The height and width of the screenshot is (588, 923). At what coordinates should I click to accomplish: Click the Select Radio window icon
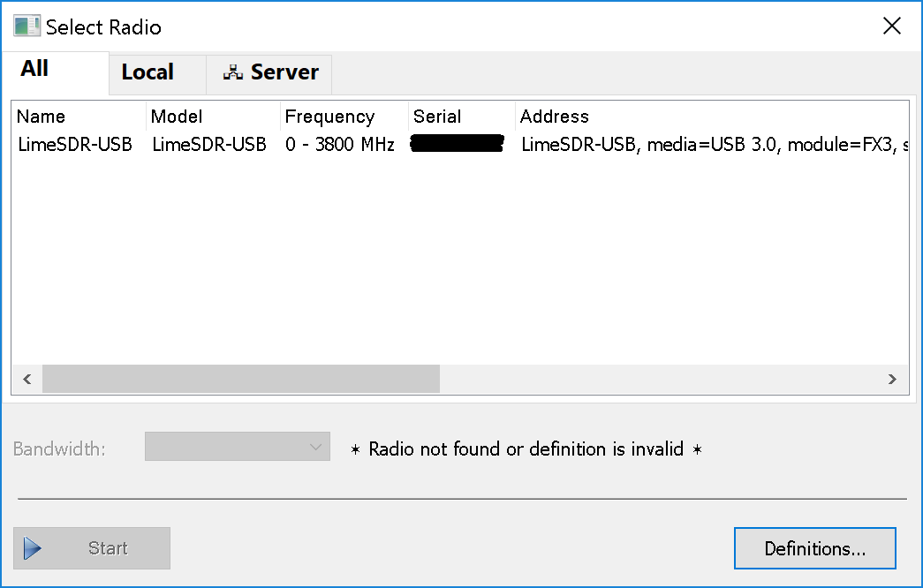pyautogui.click(x=27, y=26)
